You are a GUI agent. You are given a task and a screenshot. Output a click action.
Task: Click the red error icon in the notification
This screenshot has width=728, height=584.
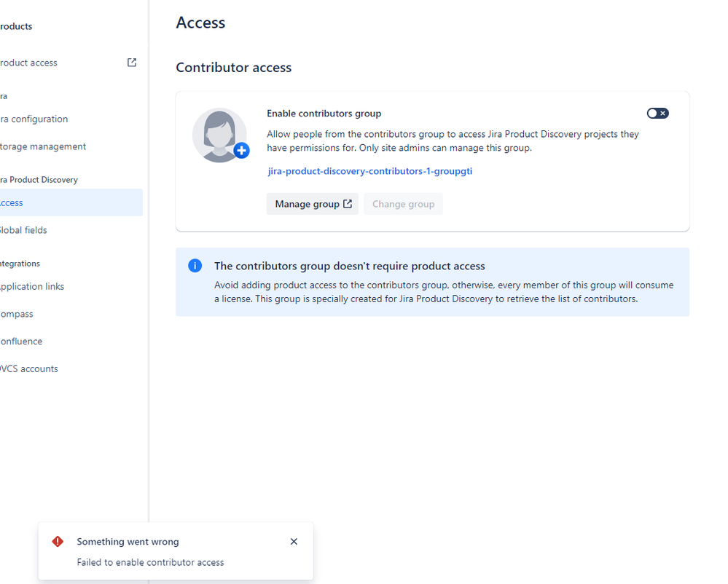pyautogui.click(x=58, y=541)
